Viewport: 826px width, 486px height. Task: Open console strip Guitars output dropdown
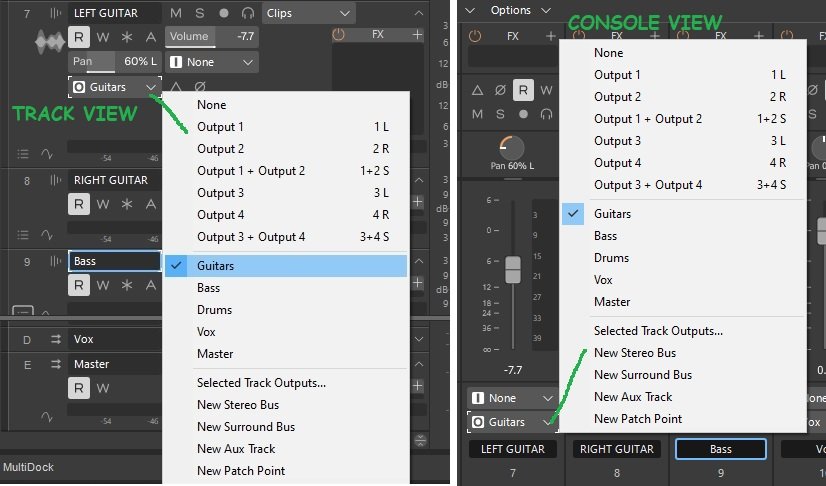[x=510, y=422]
